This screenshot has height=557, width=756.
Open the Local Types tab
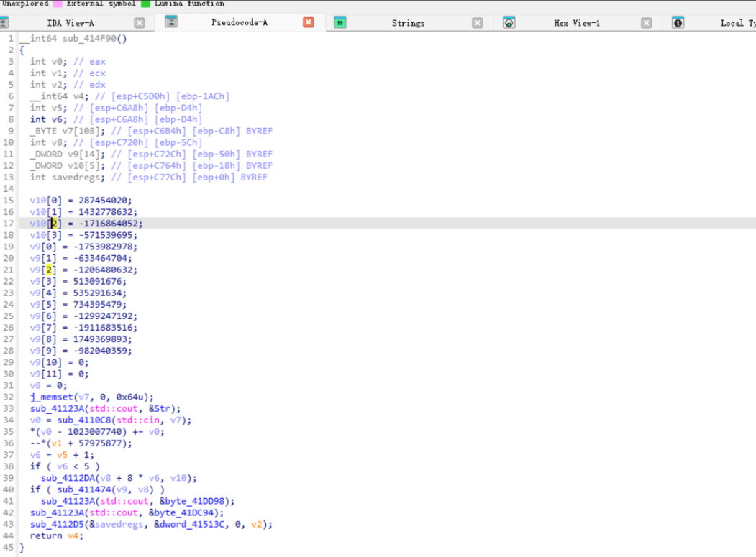[x=738, y=23]
